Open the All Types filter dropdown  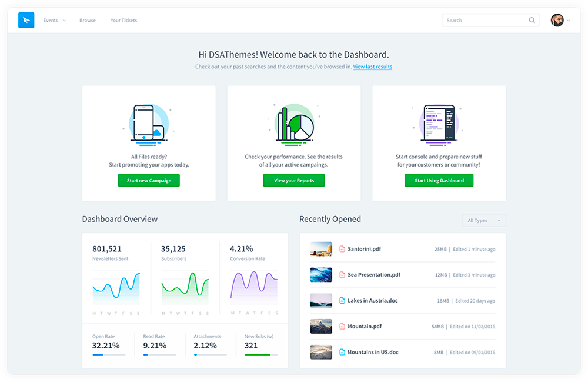pos(484,221)
